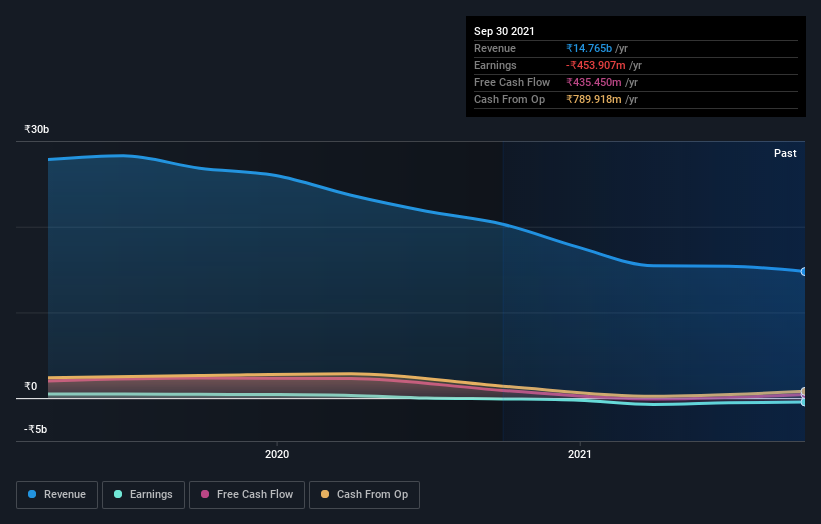Toggle the Revenue legend series
The height and width of the screenshot is (524, 821).
pyautogui.click(x=57, y=495)
